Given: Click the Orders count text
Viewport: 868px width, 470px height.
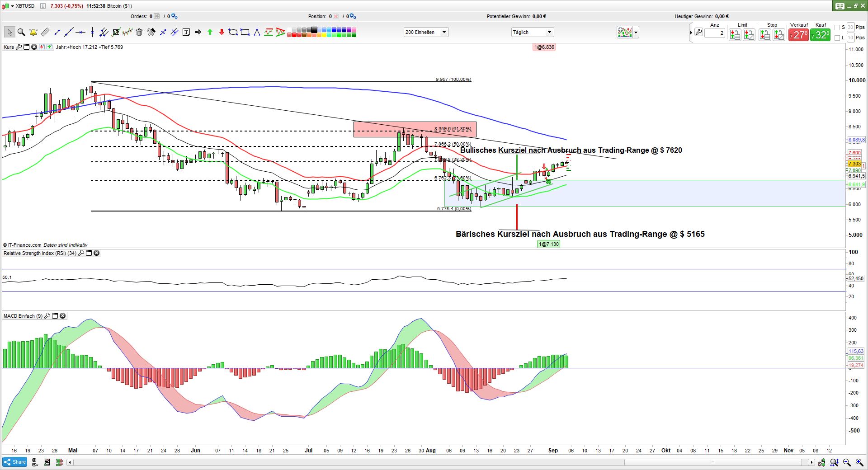Looking at the screenshot, I should 142,16.
